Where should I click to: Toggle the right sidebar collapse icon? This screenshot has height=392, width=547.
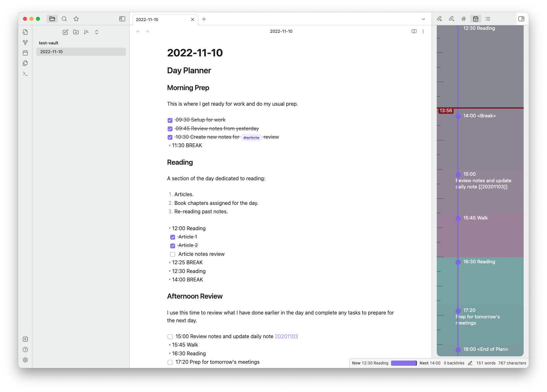pyautogui.click(x=521, y=19)
